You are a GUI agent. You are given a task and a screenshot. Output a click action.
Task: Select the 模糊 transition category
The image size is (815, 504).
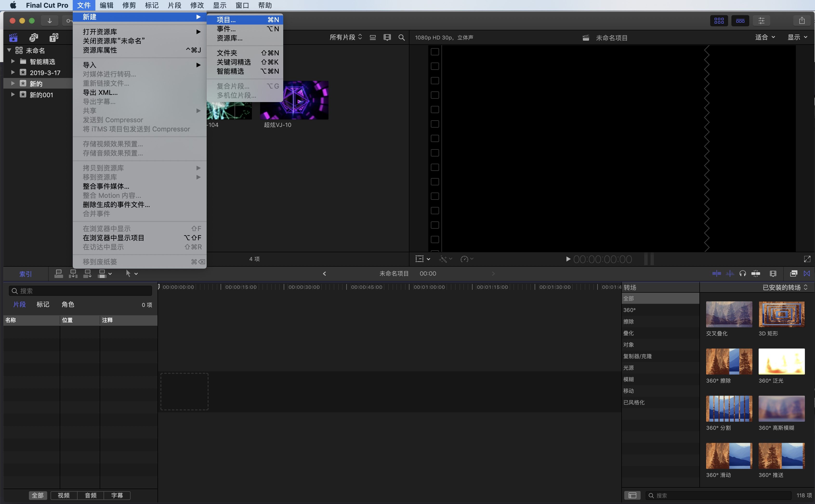660,379
